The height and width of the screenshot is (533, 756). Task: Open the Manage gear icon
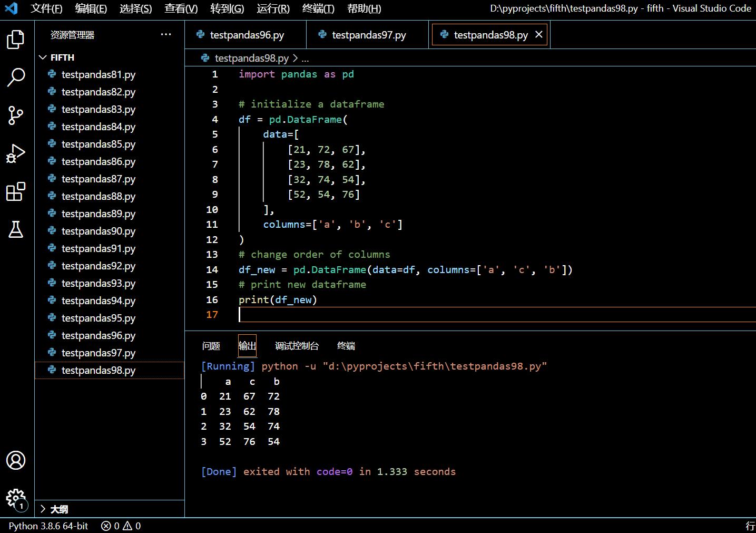[x=16, y=498]
